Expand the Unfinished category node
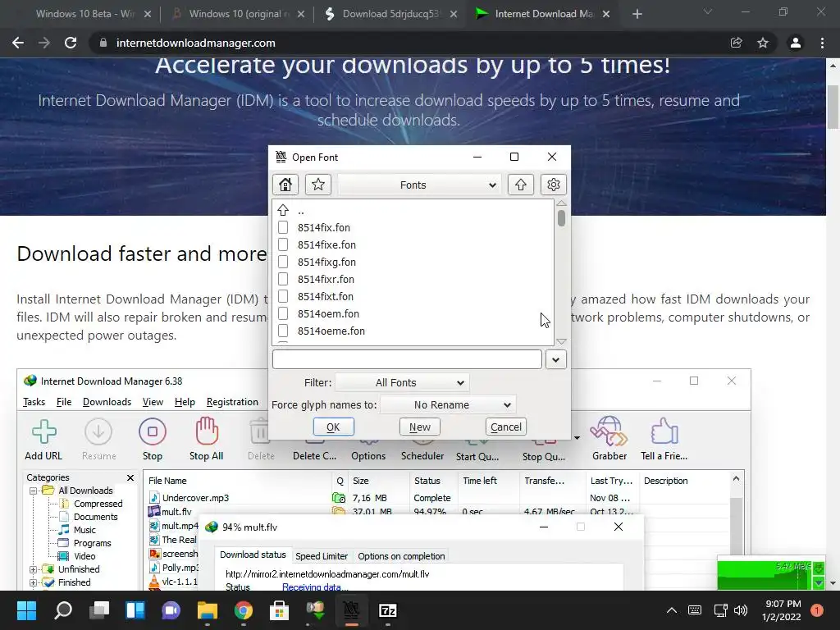The height and width of the screenshot is (630, 840). [x=33, y=569]
